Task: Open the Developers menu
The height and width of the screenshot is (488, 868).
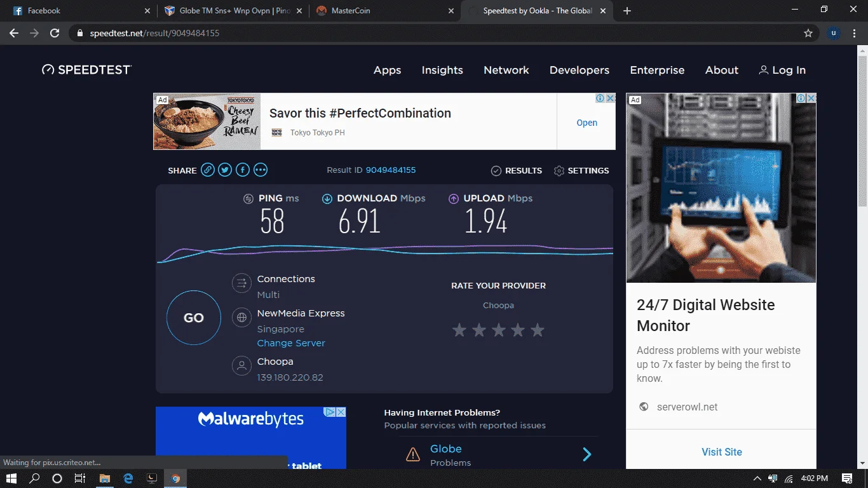Action: pyautogui.click(x=580, y=70)
